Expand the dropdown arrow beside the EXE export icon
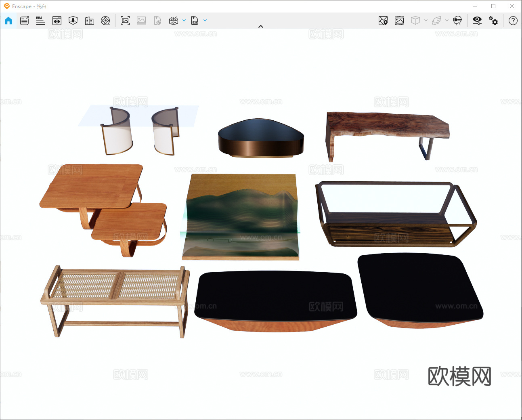This screenshot has height=420, width=522. point(205,21)
